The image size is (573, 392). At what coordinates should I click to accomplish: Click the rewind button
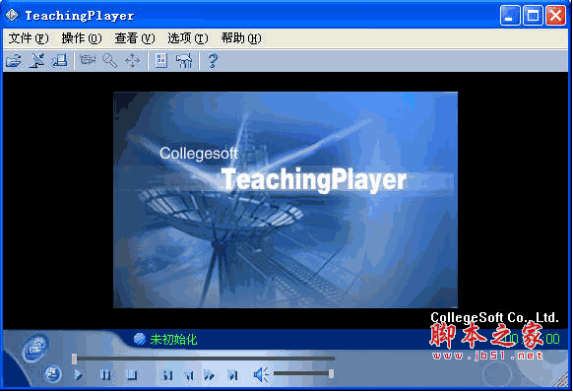click(189, 375)
